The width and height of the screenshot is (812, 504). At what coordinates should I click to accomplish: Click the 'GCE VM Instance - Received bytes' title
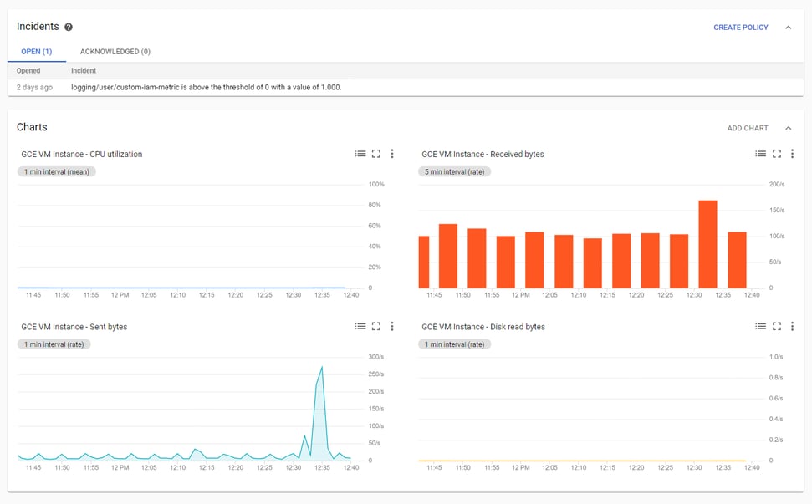[x=483, y=154]
